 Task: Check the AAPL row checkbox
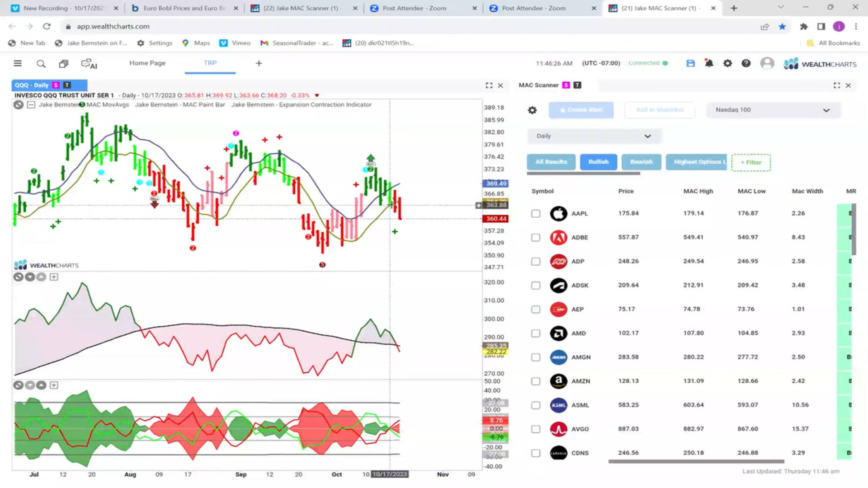tap(536, 214)
